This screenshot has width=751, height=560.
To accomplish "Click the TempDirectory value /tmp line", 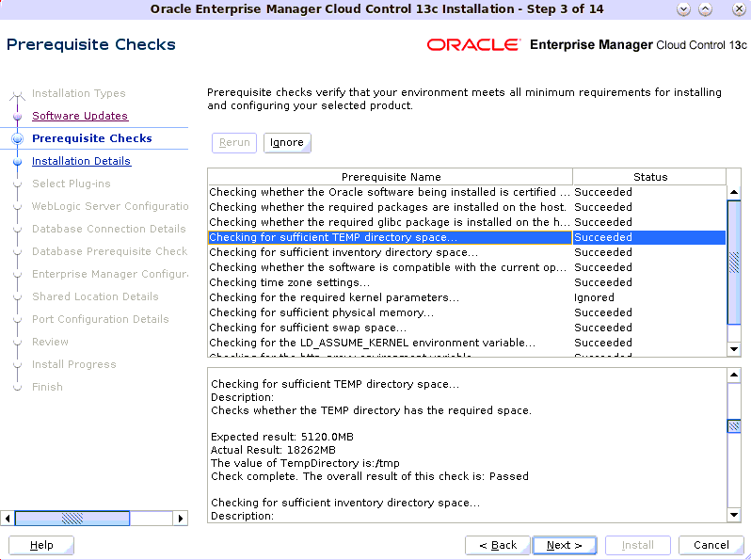I will pos(305,463).
